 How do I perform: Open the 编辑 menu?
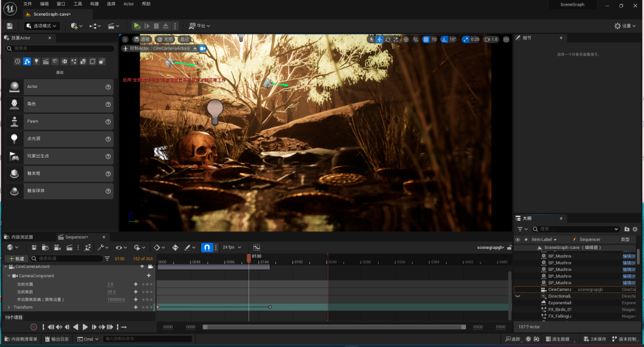click(45, 4)
